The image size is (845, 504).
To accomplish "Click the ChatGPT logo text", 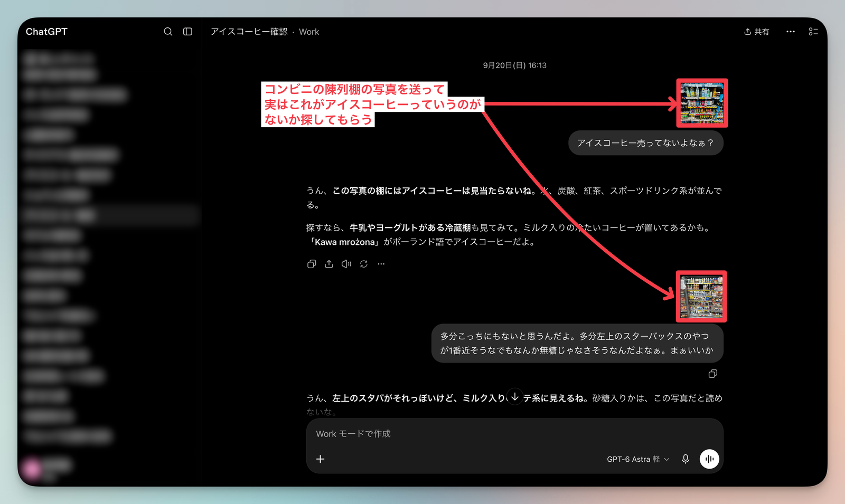I will click(x=46, y=32).
